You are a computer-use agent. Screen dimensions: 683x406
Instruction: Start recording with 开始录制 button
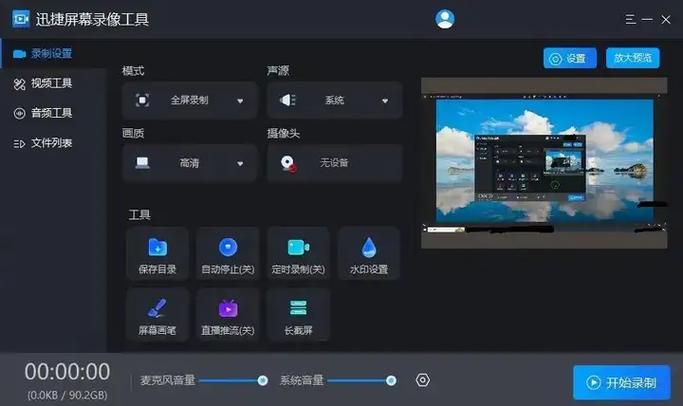[x=622, y=382]
